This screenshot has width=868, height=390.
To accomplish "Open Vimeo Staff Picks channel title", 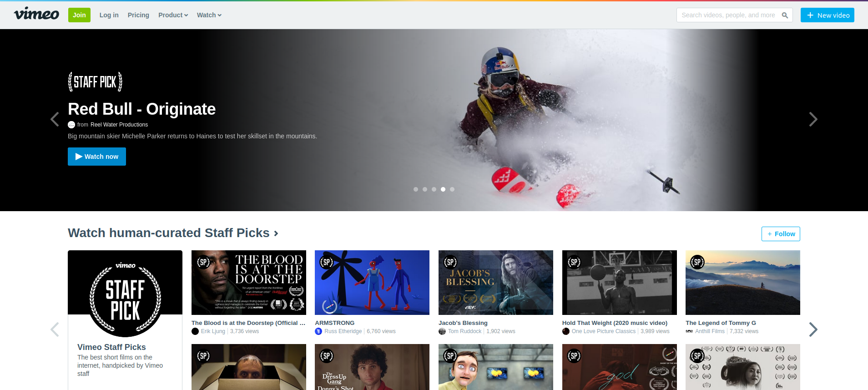I will pyautogui.click(x=111, y=347).
